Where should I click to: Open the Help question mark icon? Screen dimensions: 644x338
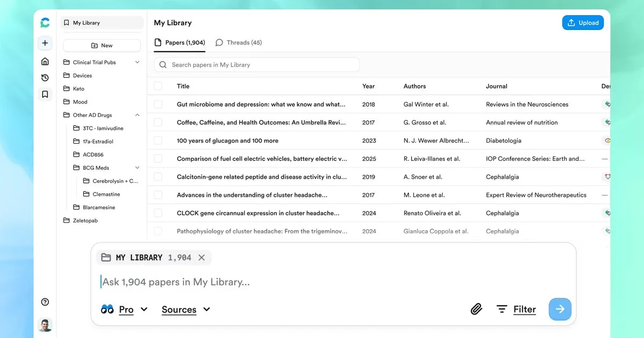(45, 302)
